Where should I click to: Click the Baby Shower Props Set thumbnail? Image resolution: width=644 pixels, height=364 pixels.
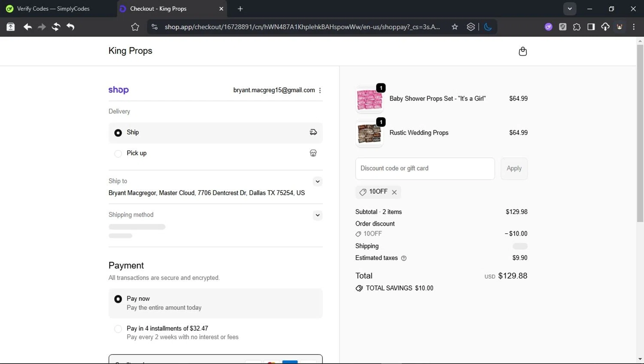pyautogui.click(x=369, y=99)
